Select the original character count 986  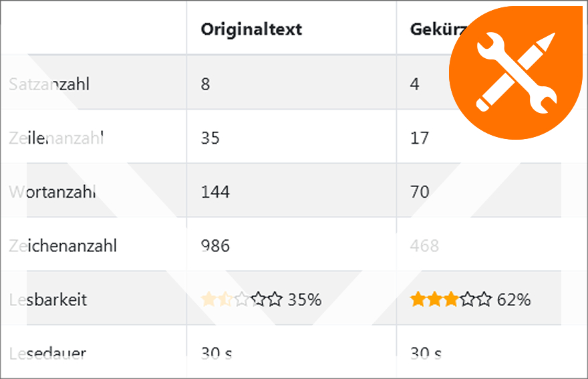[x=215, y=246]
